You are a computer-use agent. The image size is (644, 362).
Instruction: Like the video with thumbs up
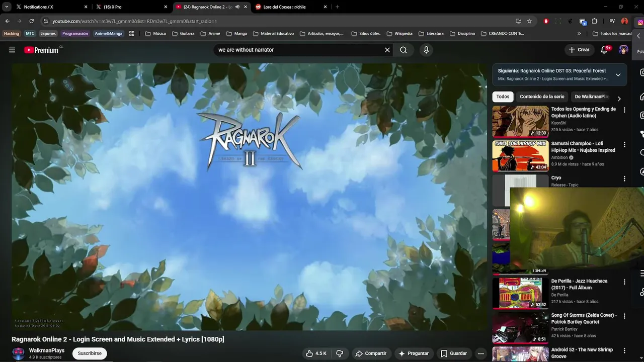pyautogui.click(x=316, y=353)
